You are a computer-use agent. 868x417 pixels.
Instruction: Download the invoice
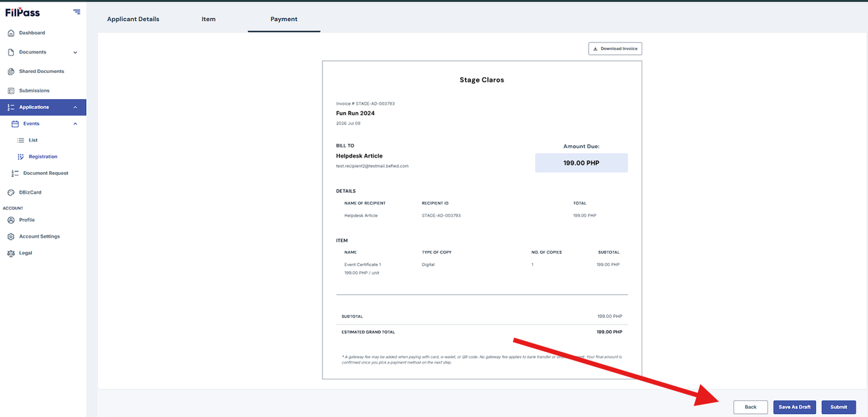(615, 48)
